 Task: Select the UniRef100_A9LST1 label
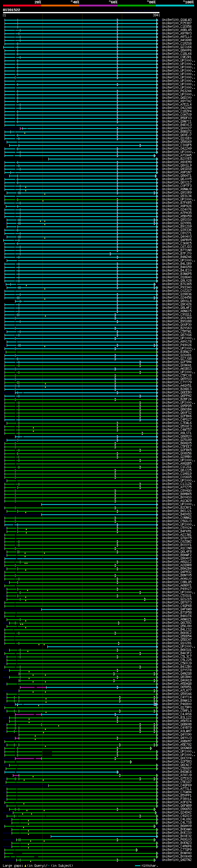click(177, 433)
